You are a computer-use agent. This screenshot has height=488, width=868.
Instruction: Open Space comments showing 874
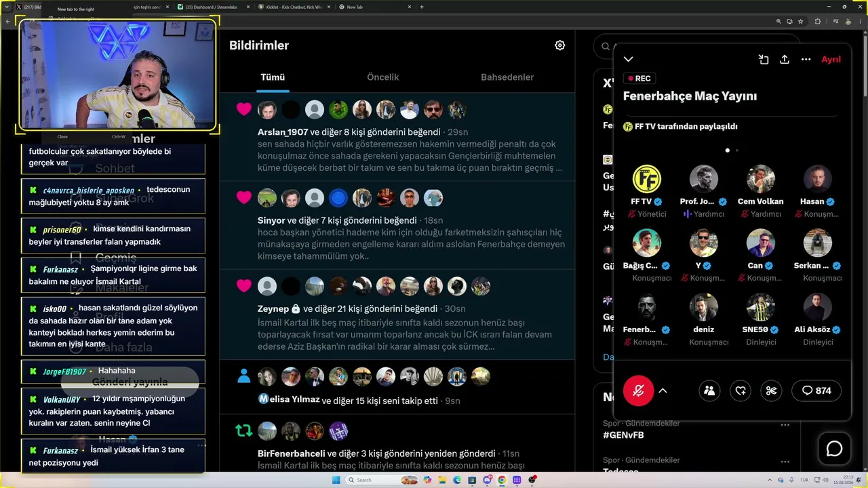tap(816, 390)
